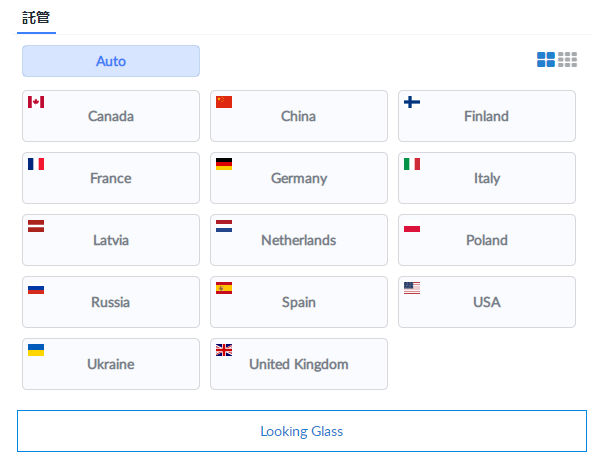
Task: Open the Looking Glass link
Action: coord(301,431)
